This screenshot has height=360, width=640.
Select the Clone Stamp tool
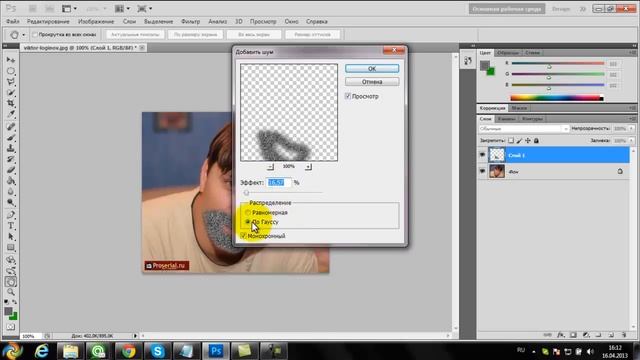coord(11,149)
